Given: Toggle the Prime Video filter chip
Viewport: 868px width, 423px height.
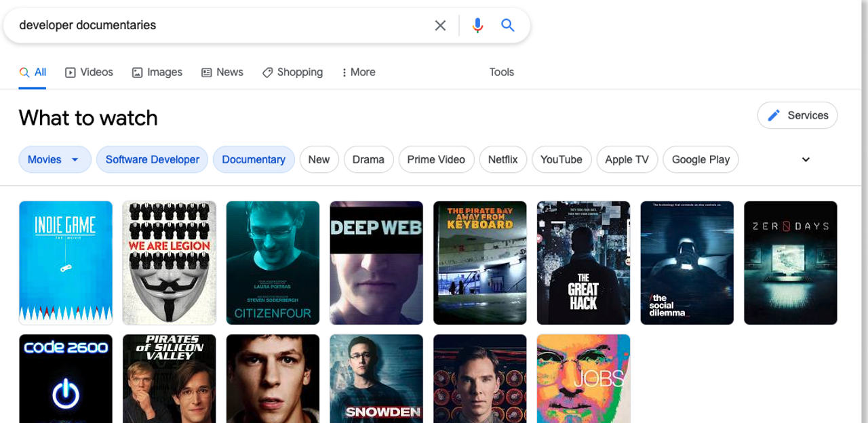Looking at the screenshot, I should pyautogui.click(x=436, y=159).
